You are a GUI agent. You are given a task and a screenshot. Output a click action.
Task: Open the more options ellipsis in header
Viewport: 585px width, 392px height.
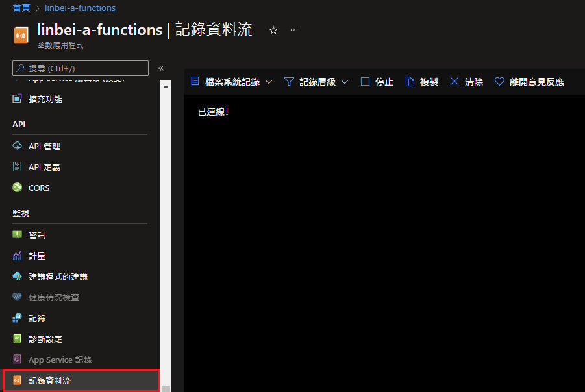point(294,30)
